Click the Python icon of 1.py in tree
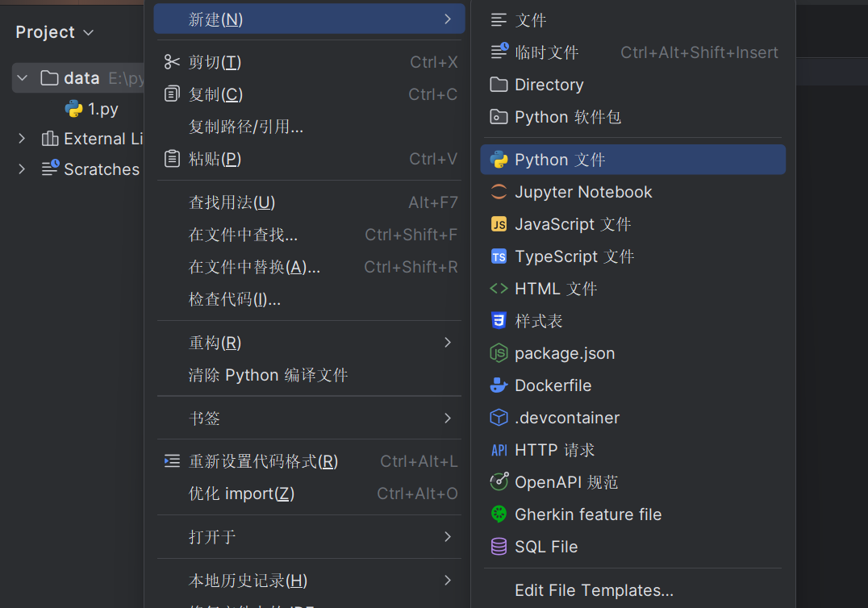Screen dimensions: 868x608 pos(73,108)
